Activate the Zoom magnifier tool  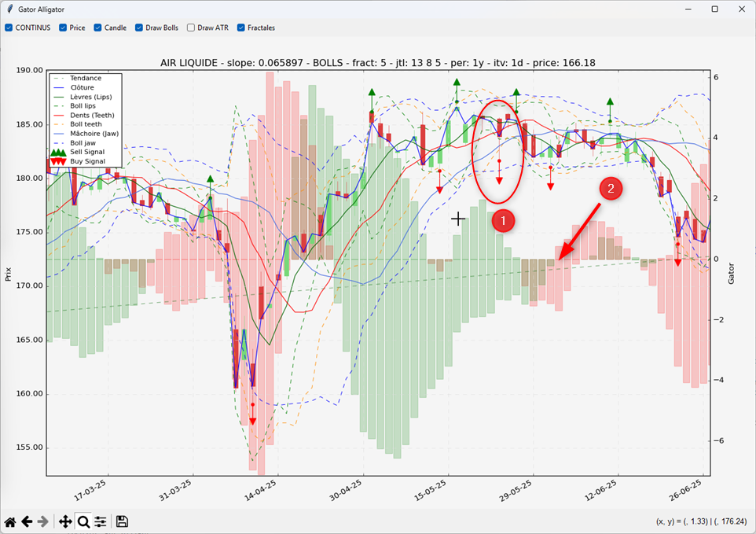[x=83, y=521]
